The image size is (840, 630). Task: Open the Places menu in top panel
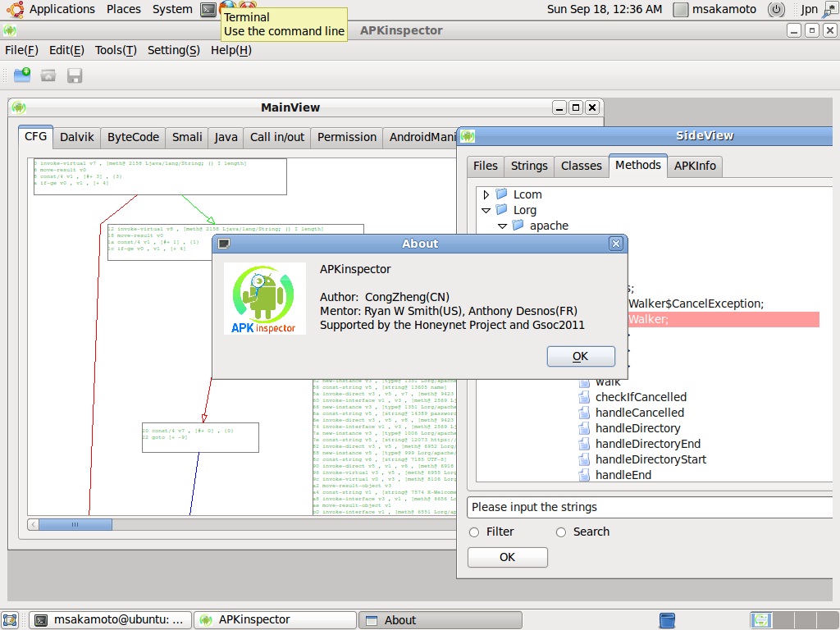[x=124, y=9]
